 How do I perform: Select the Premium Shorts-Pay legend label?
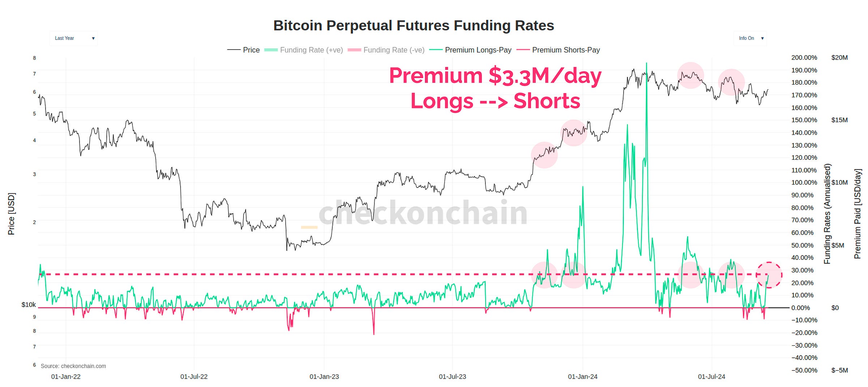pos(566,50)
